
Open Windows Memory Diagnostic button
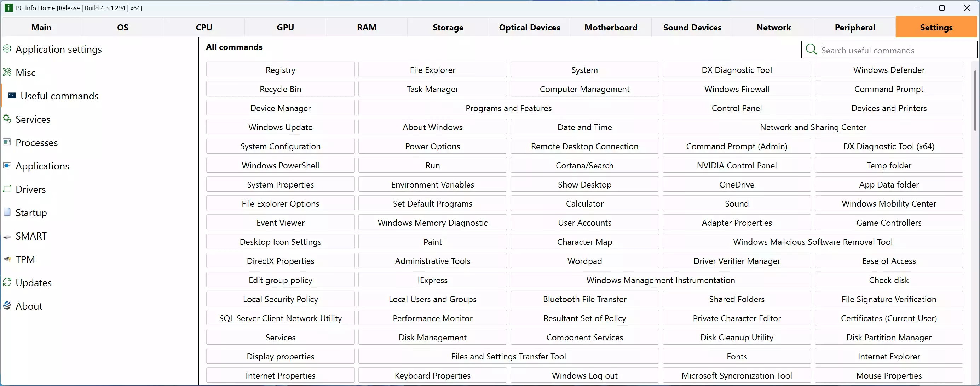click(x=433, y=223)
